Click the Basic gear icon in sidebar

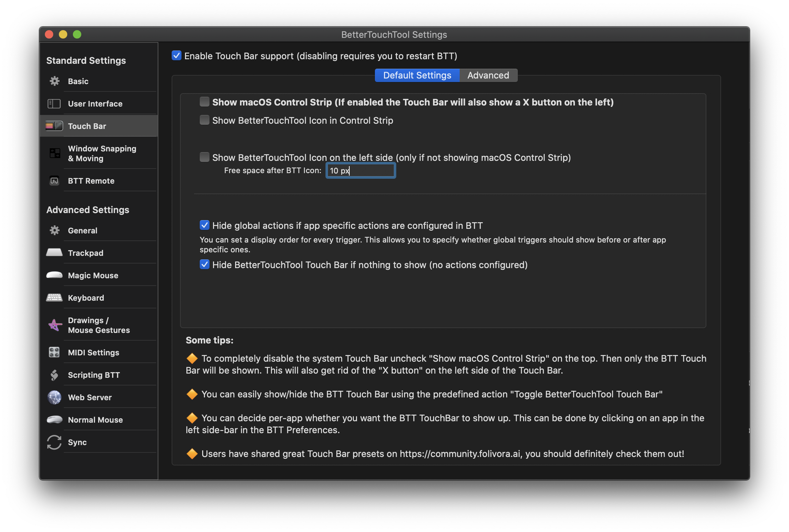point(54,81)
